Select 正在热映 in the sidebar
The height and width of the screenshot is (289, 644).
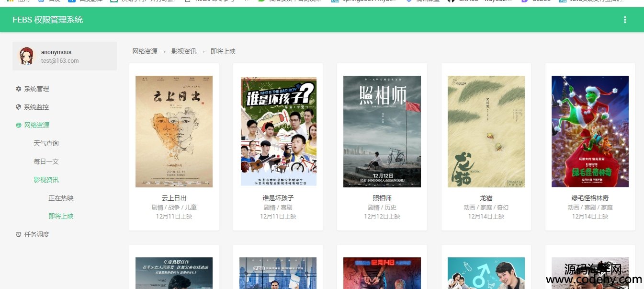pos(61,198)
